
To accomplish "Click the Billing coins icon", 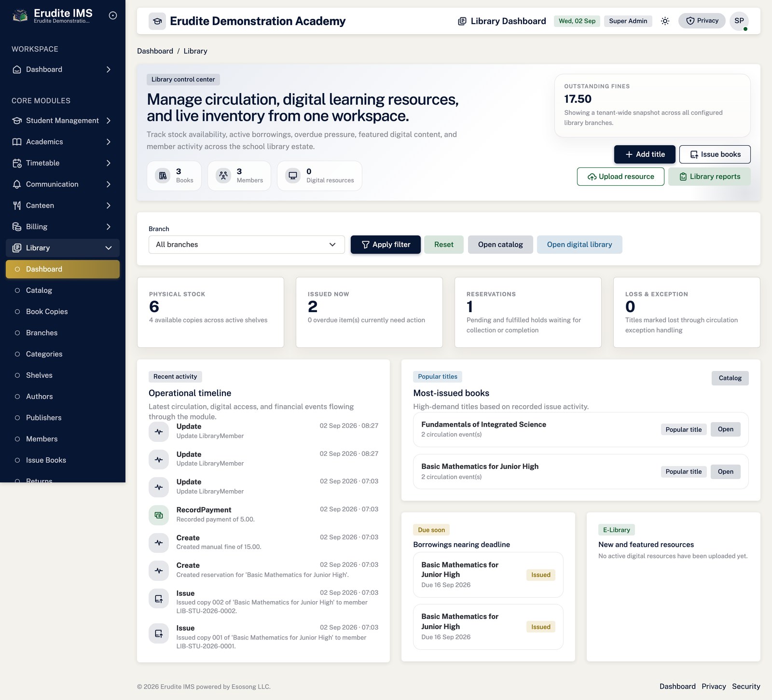I will point(17,227).
